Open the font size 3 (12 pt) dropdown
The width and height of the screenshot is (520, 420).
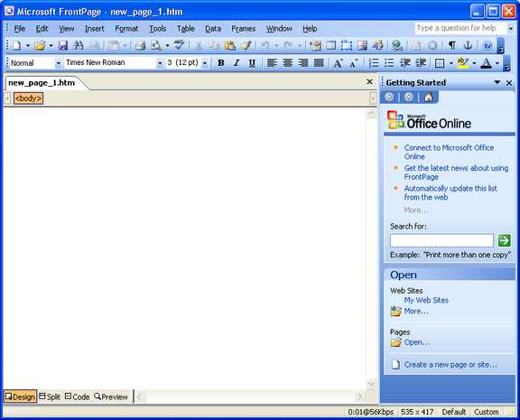point(205,62)
